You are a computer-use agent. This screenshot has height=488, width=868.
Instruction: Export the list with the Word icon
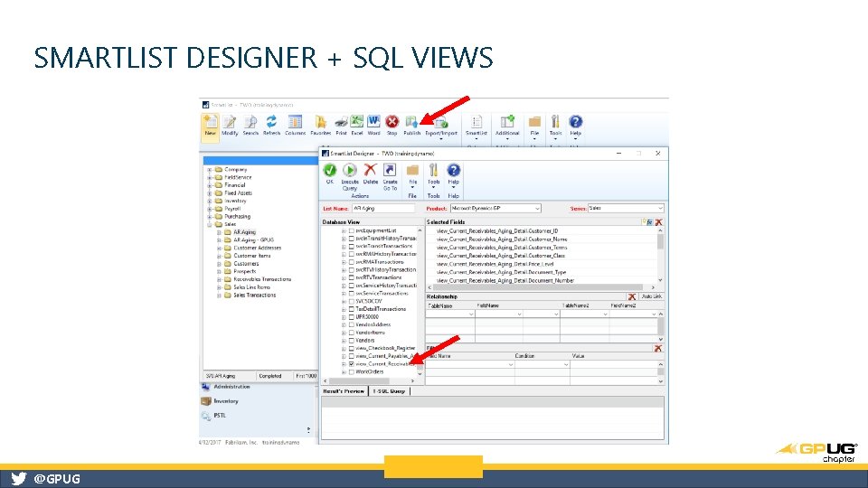373,122
